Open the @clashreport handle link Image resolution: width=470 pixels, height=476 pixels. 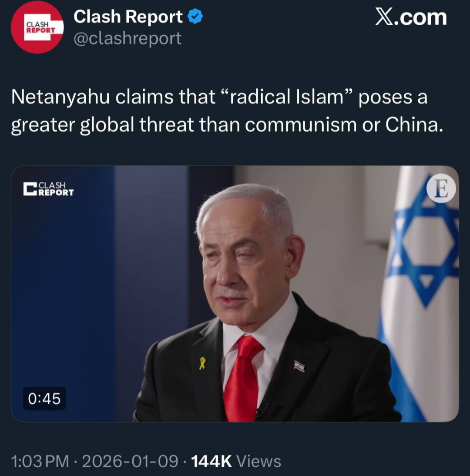pos(128,39)
